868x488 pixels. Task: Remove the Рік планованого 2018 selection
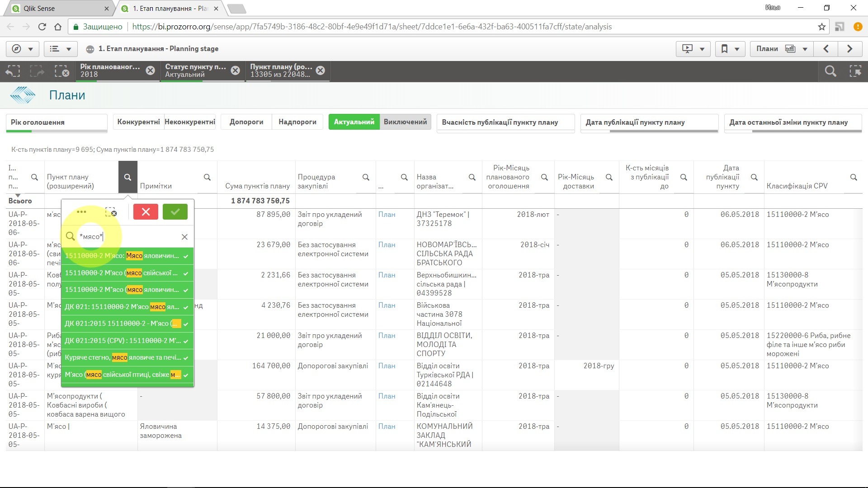tap(151, 70)
